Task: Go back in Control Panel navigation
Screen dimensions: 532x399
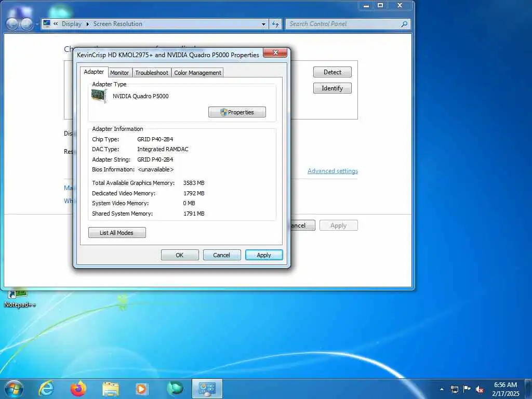Action: coord(12,24)
